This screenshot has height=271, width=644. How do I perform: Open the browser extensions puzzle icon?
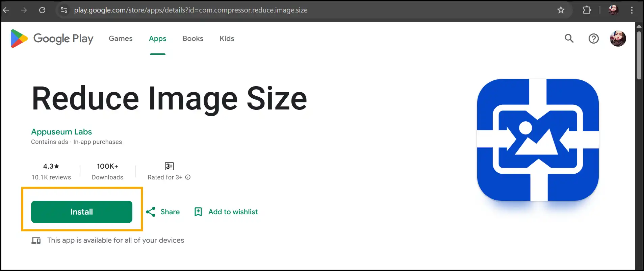(587, 10)
